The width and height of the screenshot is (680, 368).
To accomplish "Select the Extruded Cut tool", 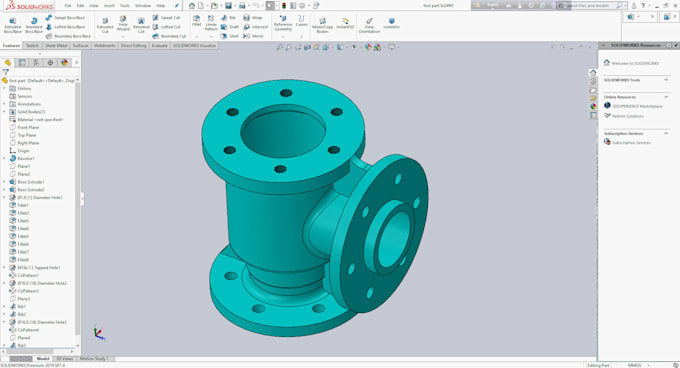I will [105, 26].
